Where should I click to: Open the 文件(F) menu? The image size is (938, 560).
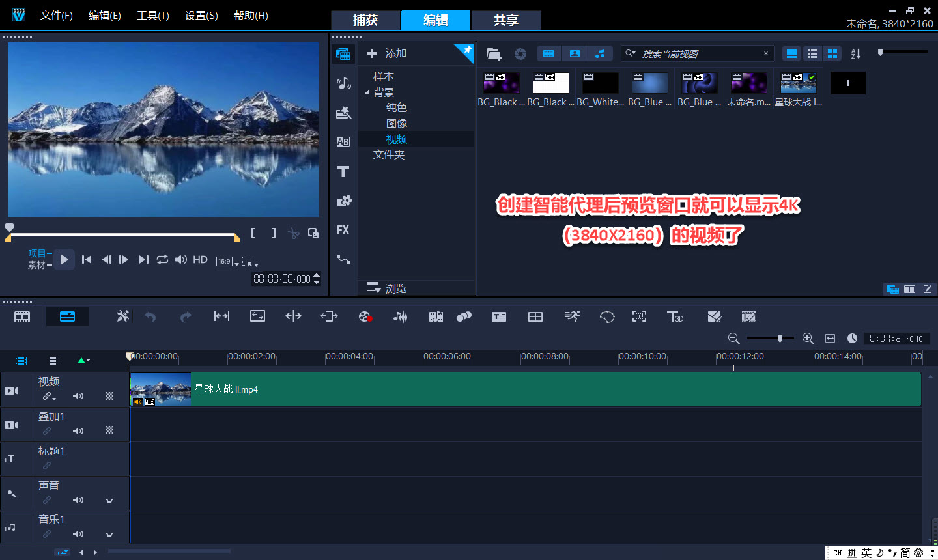(x=56, y=16)
